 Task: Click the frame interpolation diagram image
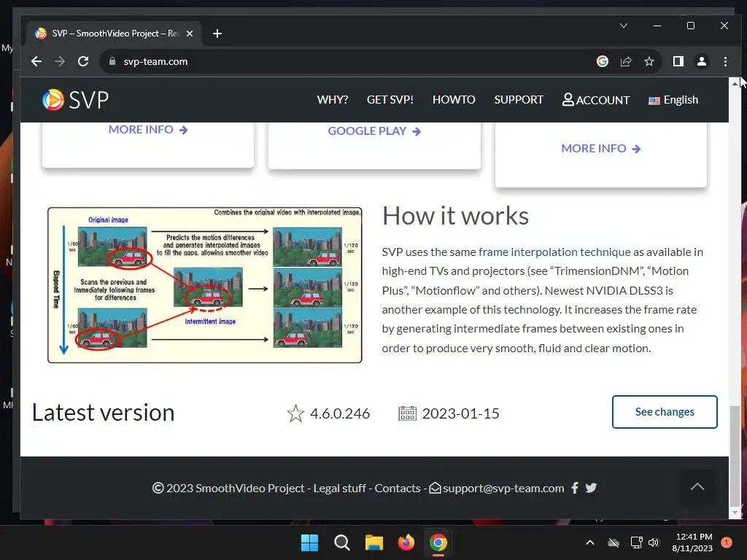[x=205, y=285]
